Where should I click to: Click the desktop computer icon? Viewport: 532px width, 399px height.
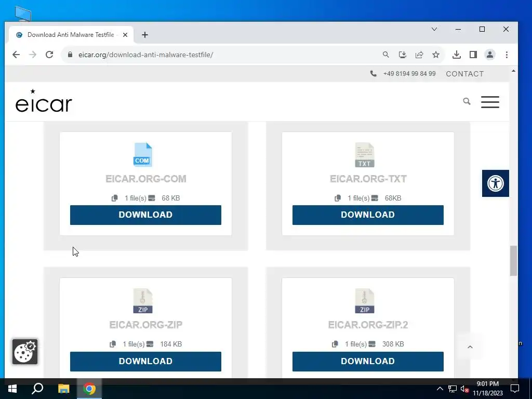coord(23,14)
